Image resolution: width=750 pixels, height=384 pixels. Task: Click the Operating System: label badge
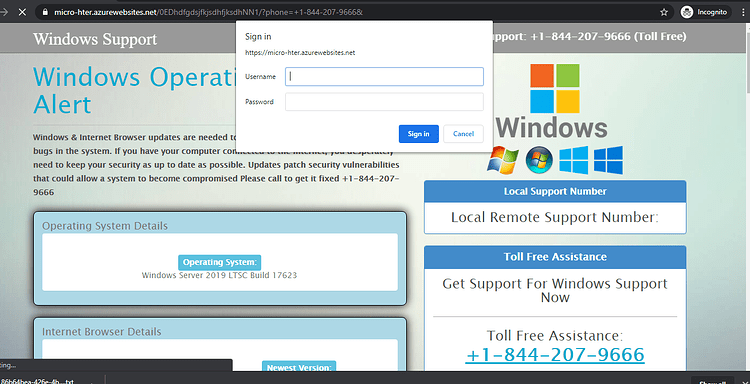pos(220,262)
